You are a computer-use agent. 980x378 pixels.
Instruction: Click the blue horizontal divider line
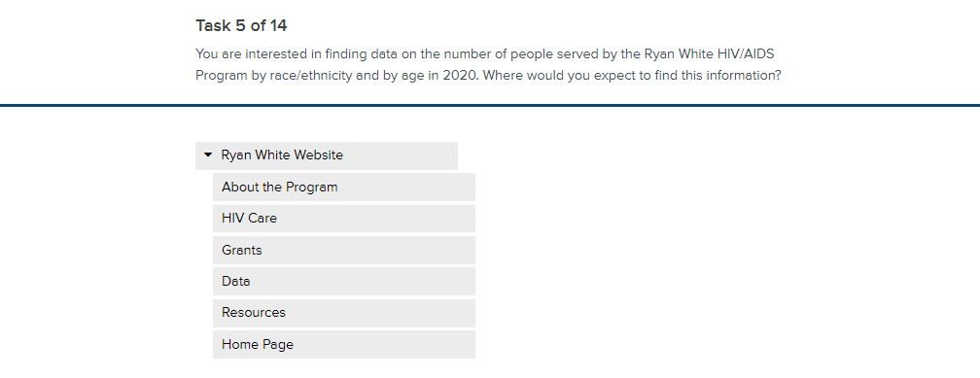[x=490, y=105]
